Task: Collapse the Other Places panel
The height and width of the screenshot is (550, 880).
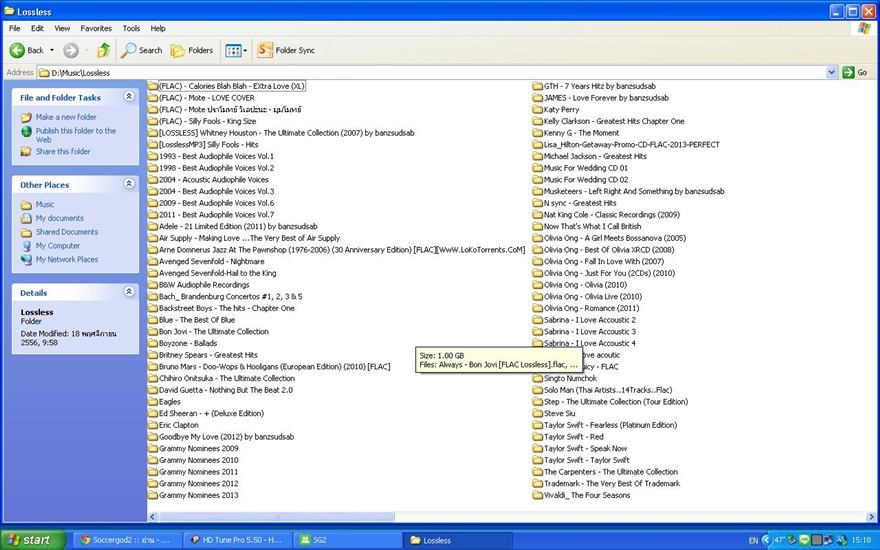Action: 129,184
